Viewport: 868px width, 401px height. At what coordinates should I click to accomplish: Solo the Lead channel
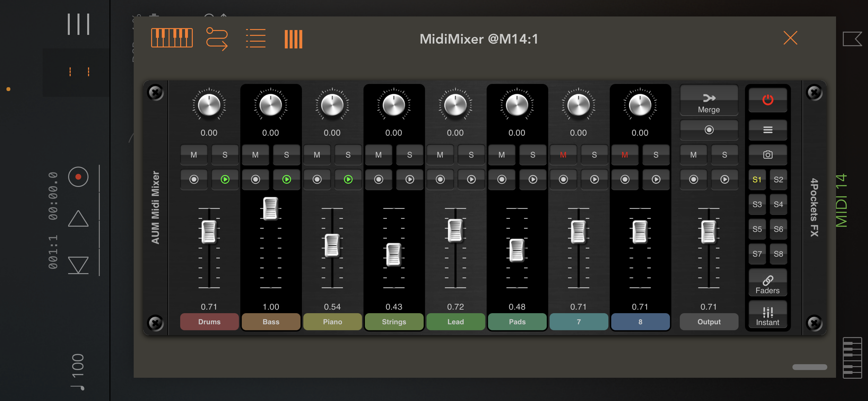coord(471,155)
